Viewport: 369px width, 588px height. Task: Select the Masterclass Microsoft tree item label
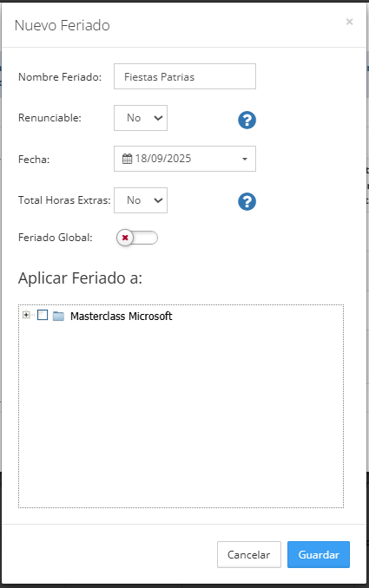122,317
